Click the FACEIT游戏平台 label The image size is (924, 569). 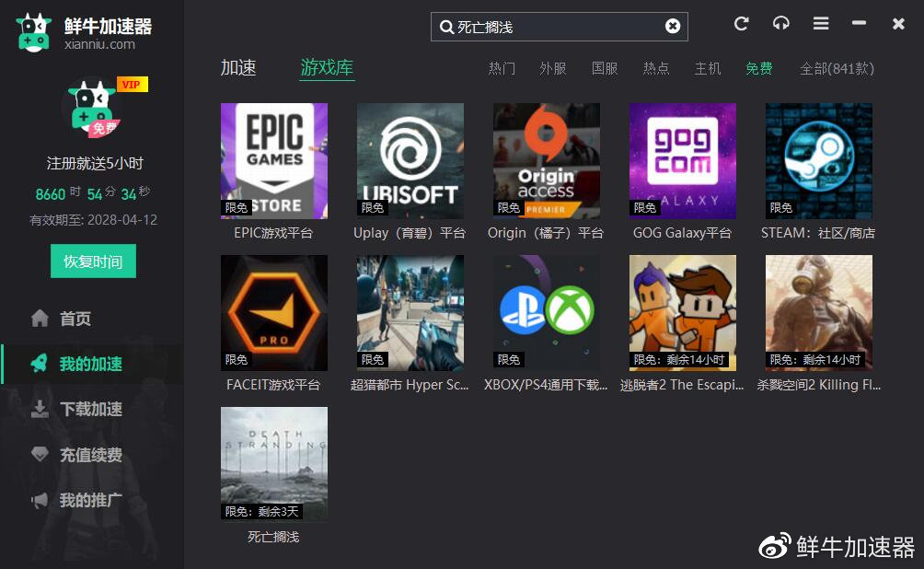[x=273, y=385]
